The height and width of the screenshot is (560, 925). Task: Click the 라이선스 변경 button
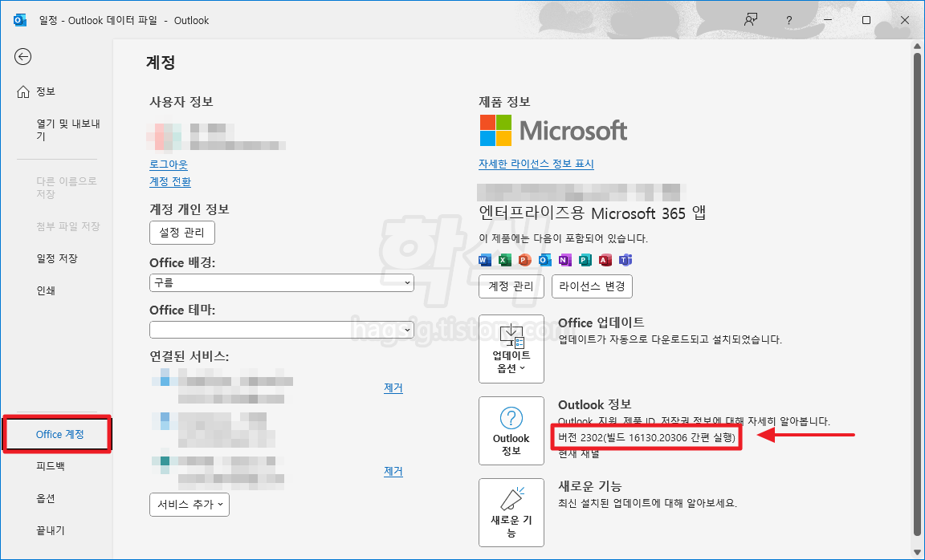pos(592,286)
